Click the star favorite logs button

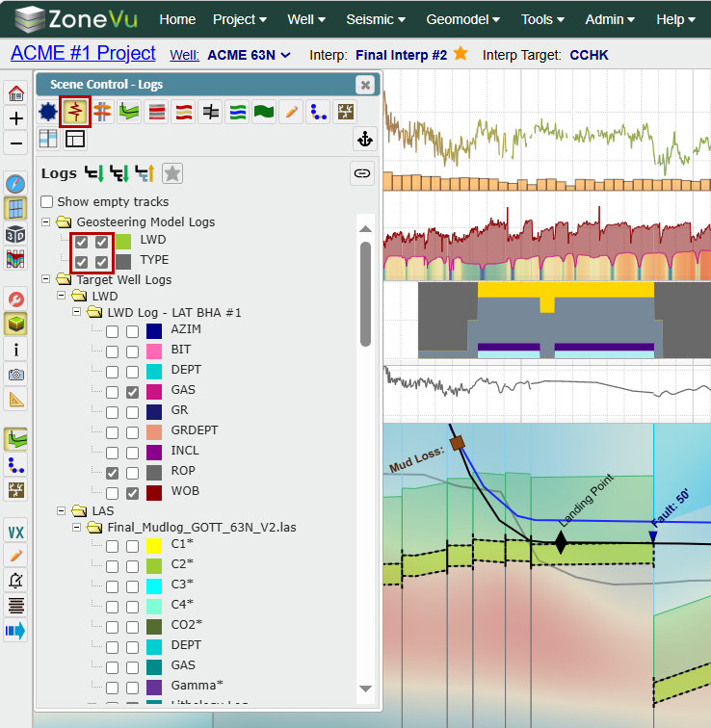click(x=172, y=173)
